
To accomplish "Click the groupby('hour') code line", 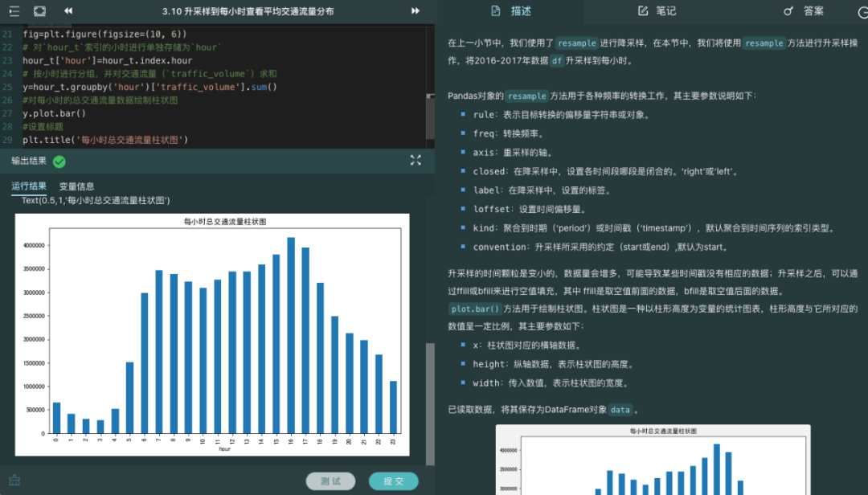I will (x=149, y=87).
